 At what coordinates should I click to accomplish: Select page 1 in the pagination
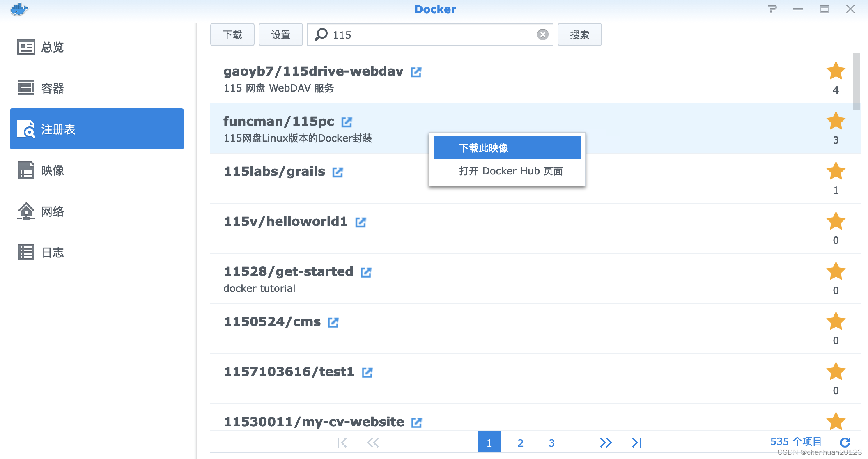click(489, 442)
